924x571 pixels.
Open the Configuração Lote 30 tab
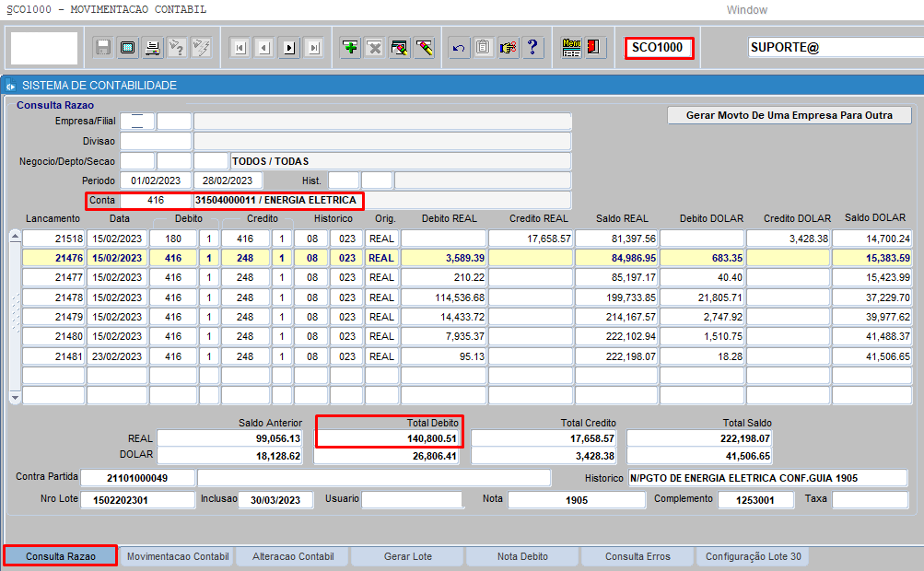point(753,556)
